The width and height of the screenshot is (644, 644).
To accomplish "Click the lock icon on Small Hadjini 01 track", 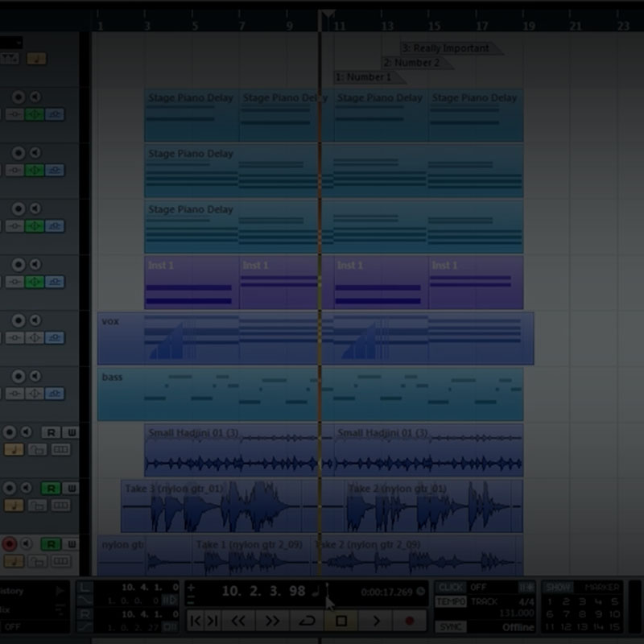I will click(37, 449).
